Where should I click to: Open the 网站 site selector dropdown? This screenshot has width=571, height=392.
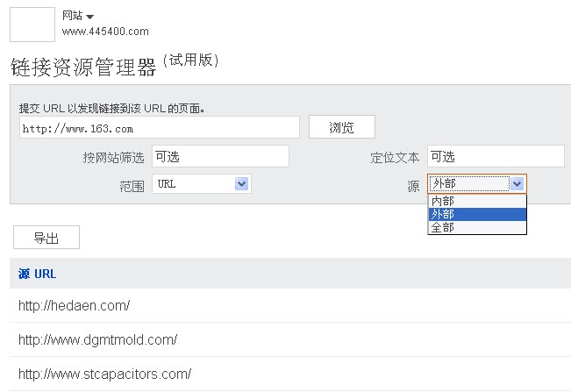pos(89,17)
